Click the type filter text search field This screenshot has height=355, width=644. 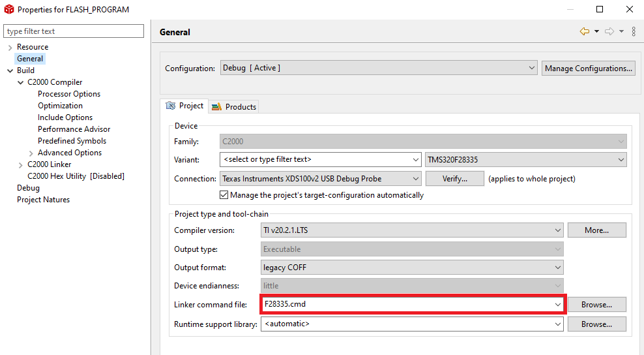tap(74, 31)
